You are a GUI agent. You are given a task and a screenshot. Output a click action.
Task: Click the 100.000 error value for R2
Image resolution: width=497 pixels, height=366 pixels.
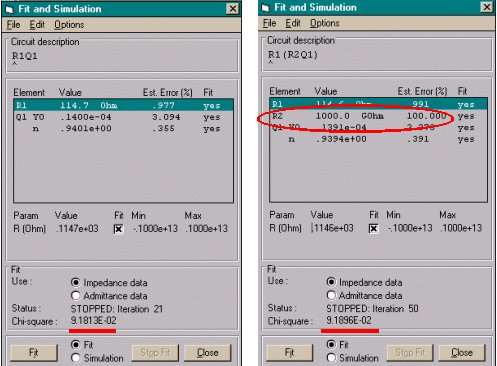tap(426, 116)
